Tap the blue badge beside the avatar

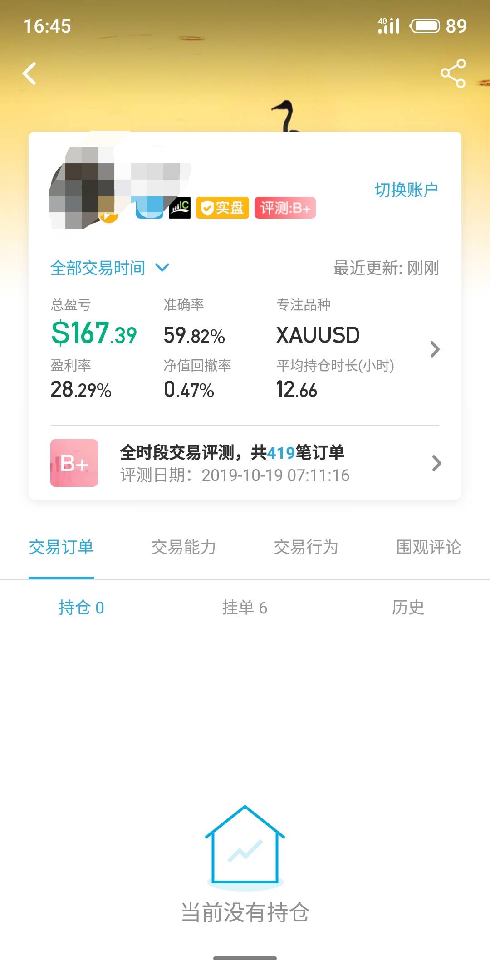[x=150, y=208]
